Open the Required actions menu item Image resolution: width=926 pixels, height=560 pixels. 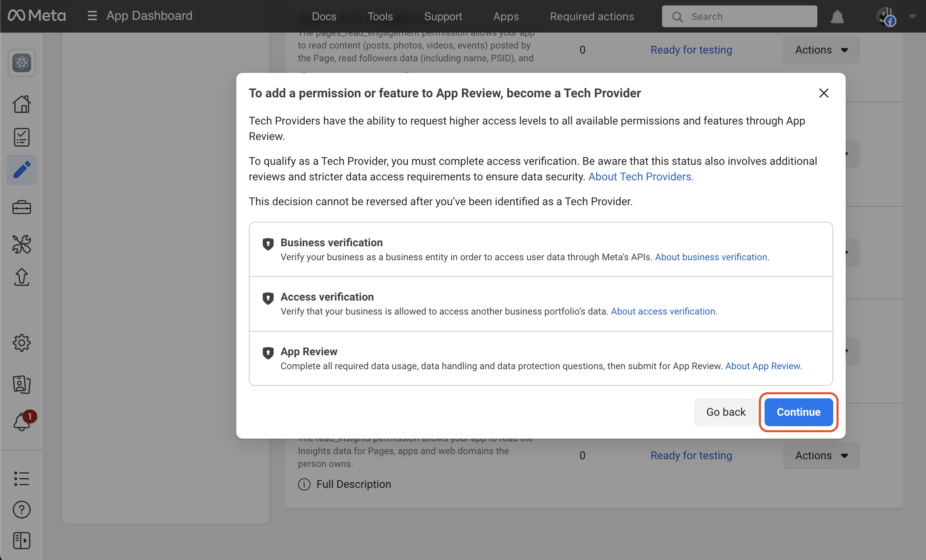click(x=592, y=16)
